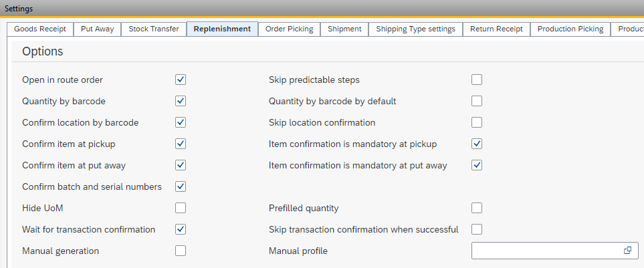Uncheck Item confirmation is mandatory at pickup
Image resolution: width=644 pixels, height=268 pixels.
(x=477, y=144)
